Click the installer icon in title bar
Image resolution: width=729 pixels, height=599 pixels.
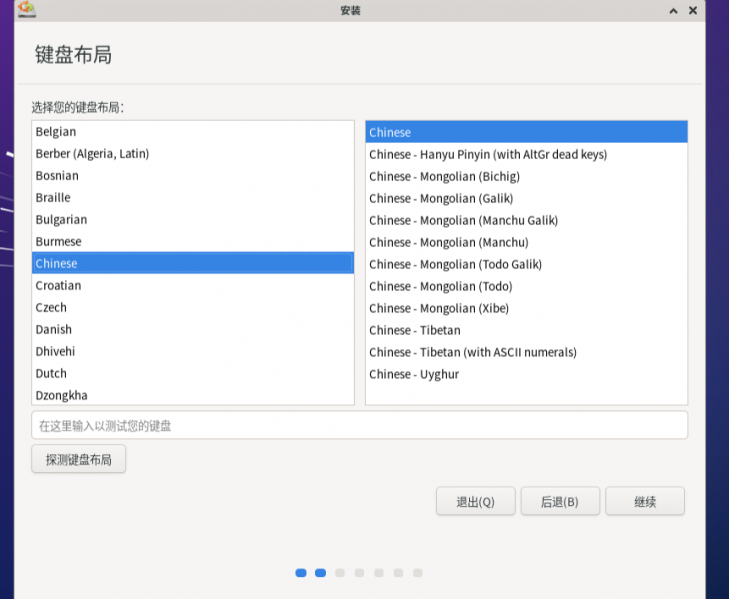tap(27, 10)
